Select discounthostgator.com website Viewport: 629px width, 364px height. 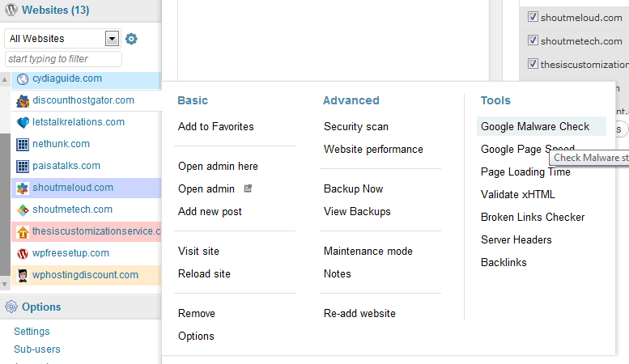[83, 100]
